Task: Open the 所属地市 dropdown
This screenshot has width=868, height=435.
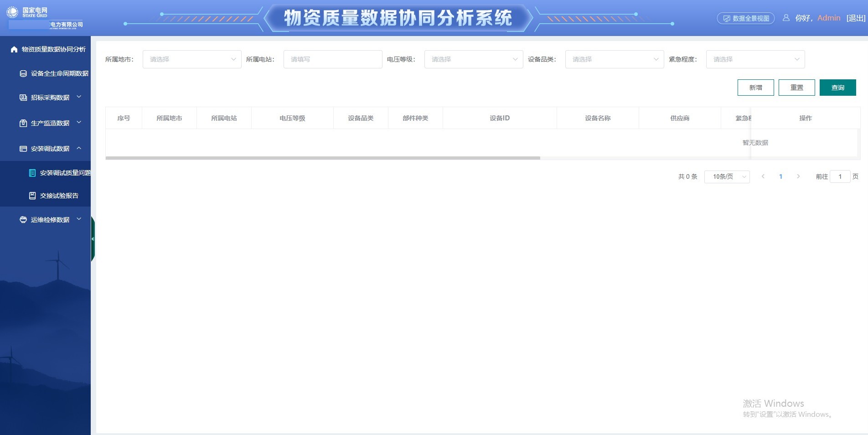Action: (x=191, y=59)
